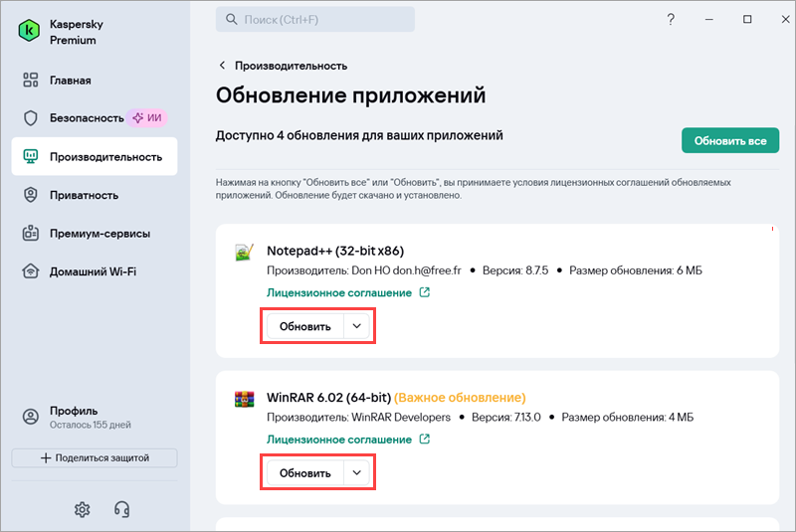Viewport: 796px width, 532px height.
Task: Click the Премиум-сервисы icon
Action: pyautogui.click(x=31, y=234)
